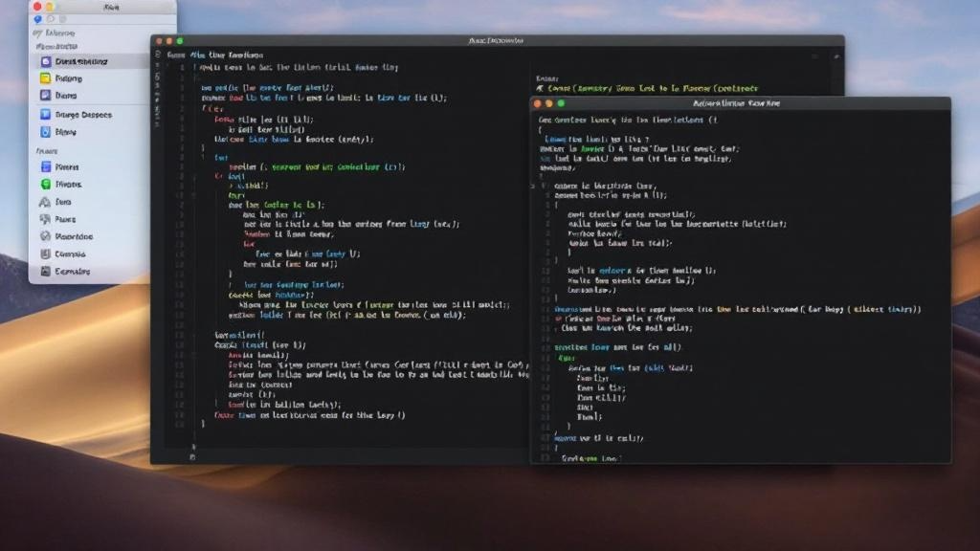This screenshot has width=980, height=551.
Task: Minimize the rear editor window with yellow button
Action: [169, 40]
